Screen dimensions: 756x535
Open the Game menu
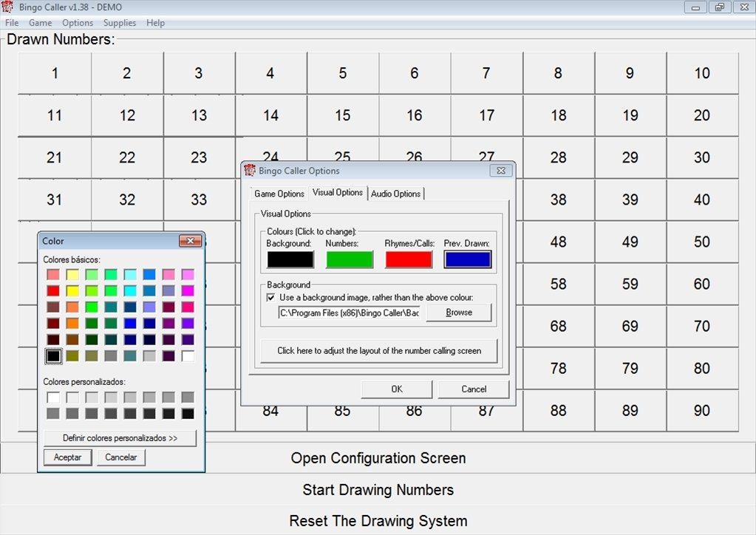click(x=40, y=23)
